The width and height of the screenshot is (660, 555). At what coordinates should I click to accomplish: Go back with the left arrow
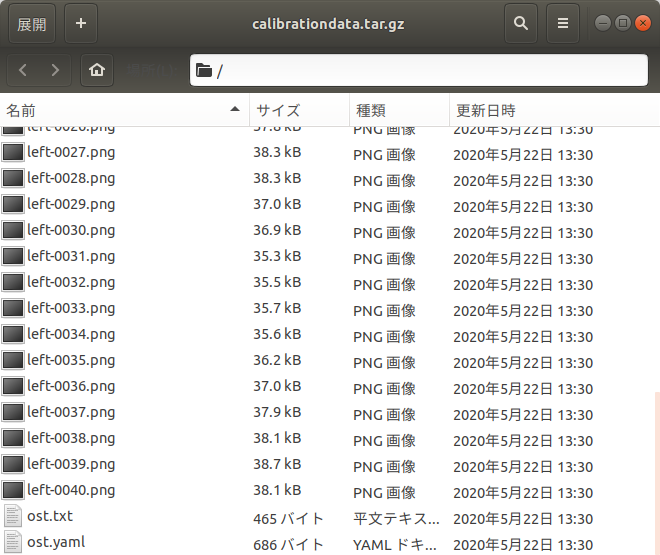pyautogui.click(x=23, y=70)
